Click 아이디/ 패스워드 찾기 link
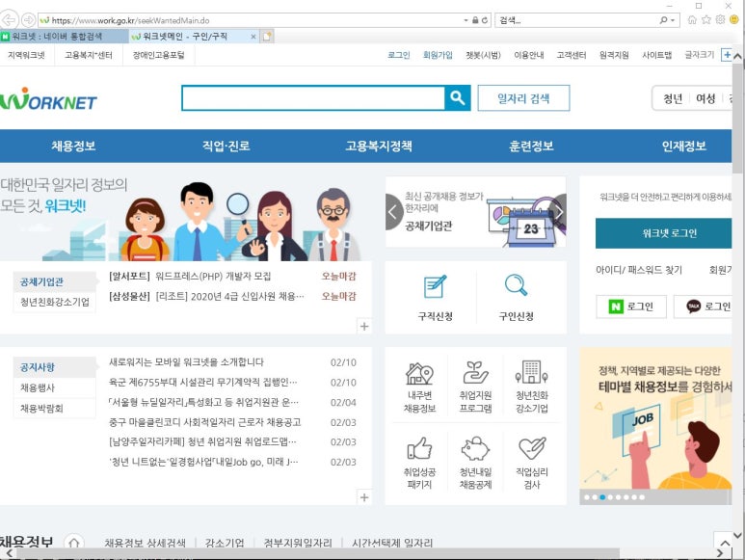 tap(639, 270)
